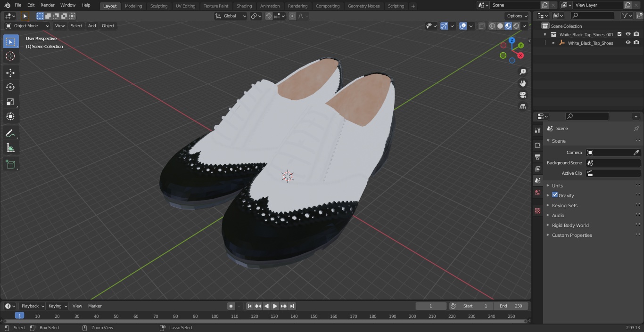Screen dimensions: 644x332
Task: Jump to the start frame
Action: click(250, 306)
